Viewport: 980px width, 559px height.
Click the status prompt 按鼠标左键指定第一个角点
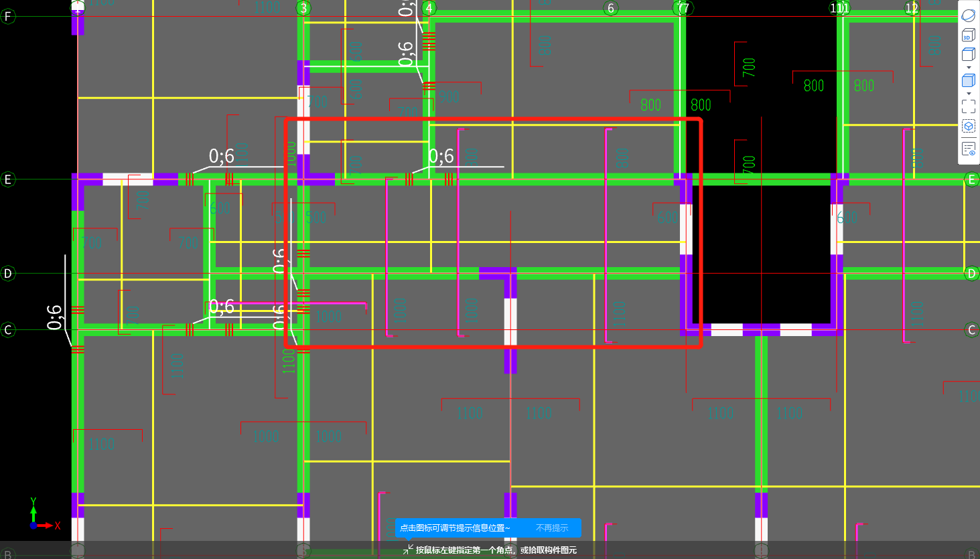pyautogui.click(x=466, y=550)
